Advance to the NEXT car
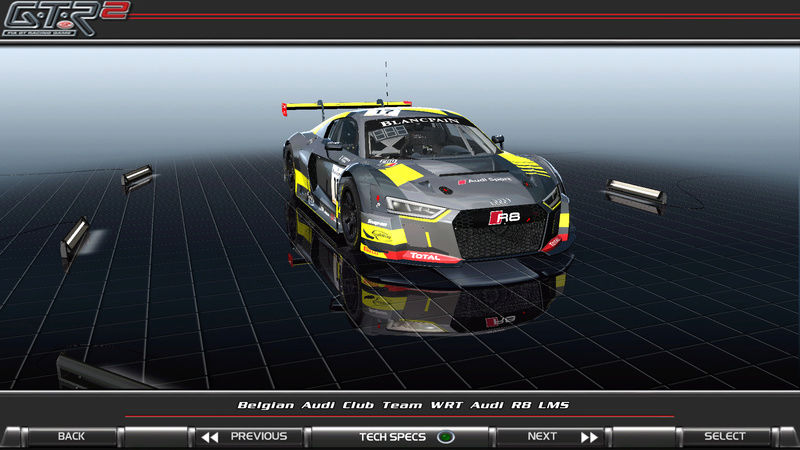 point(551,437)
